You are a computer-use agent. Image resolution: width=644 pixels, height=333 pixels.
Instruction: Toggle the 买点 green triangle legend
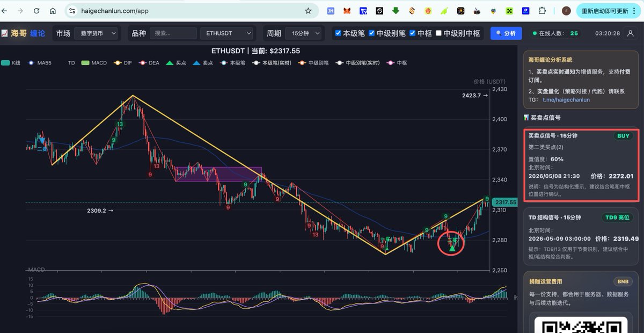coord(175,63)
